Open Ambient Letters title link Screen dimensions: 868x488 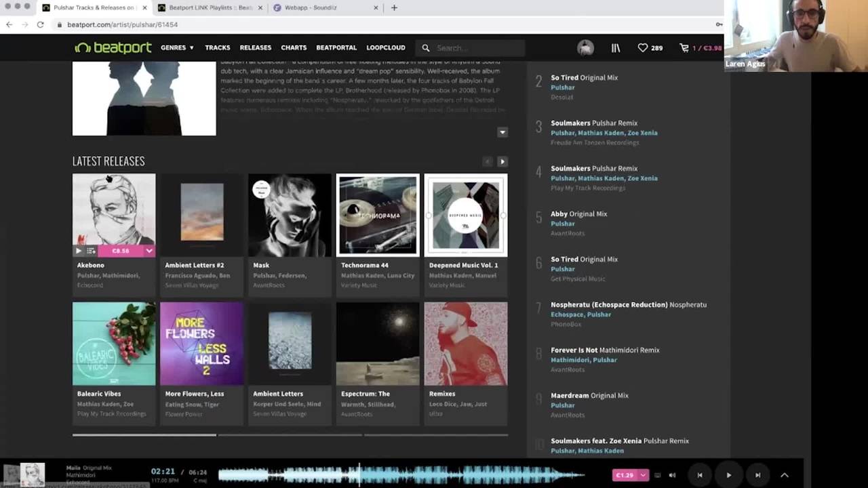click(278, 394)
